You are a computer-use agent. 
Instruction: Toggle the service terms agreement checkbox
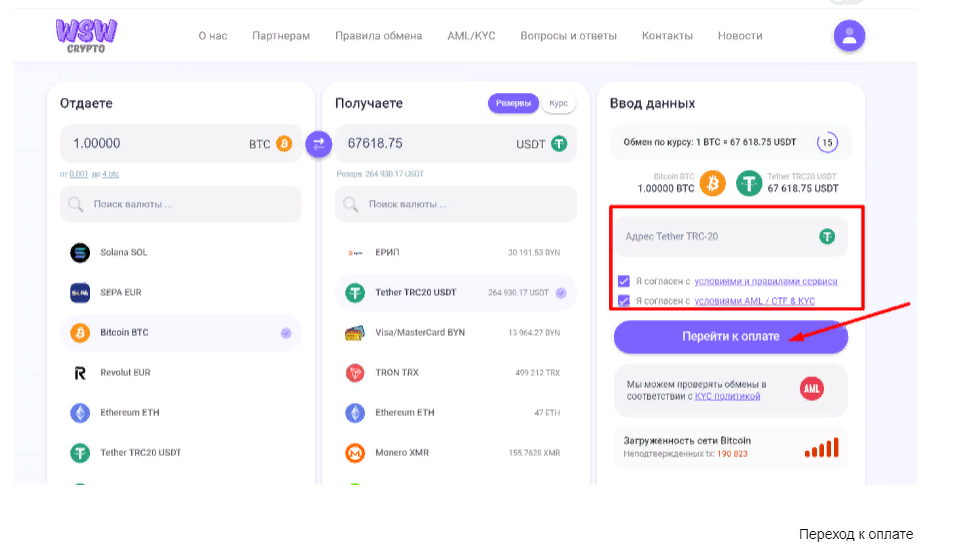[624, 281]
